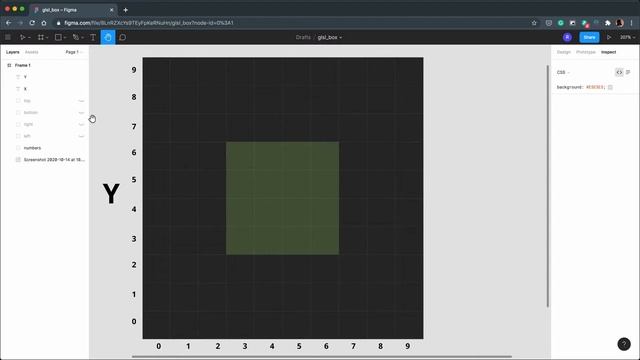This screenshot has height=360, width=640.
Task: Reload the browser page
Action: [x=32, y=23]
